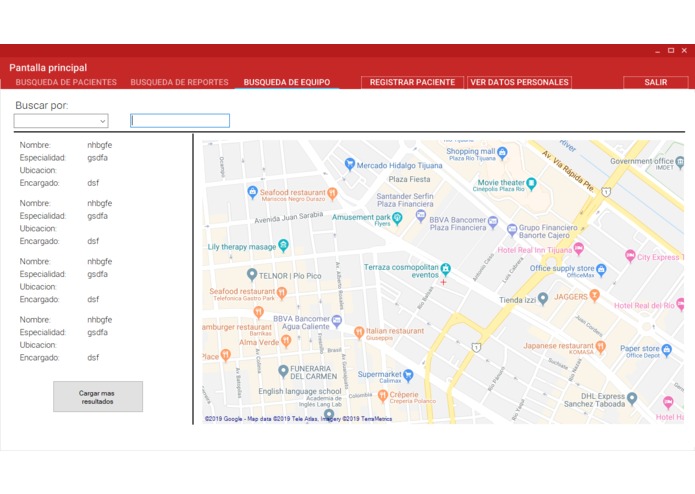Viewport: 695px width, 494px height.
Task: Select the Tienda izzi pin
Action: pyautogui.click(x=543, y=299)
